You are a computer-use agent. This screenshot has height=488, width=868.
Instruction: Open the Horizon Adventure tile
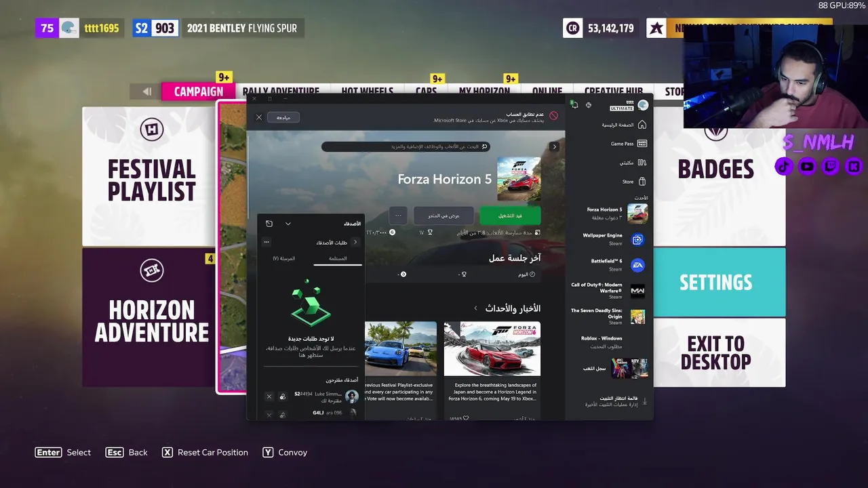(149, 317)
